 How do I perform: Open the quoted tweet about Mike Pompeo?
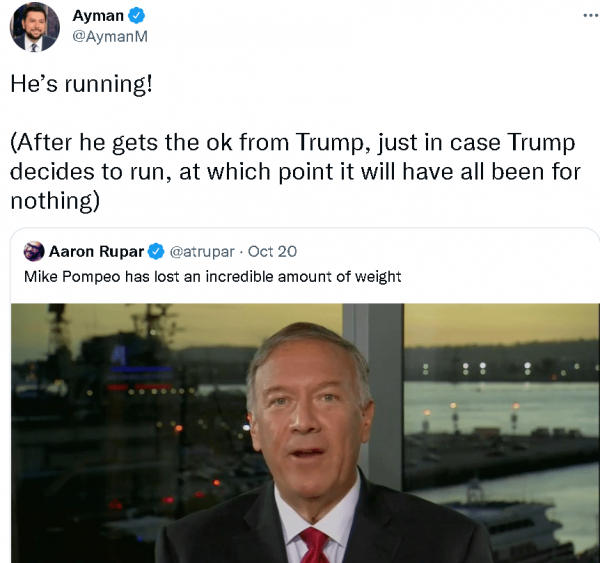click(212, 276)
